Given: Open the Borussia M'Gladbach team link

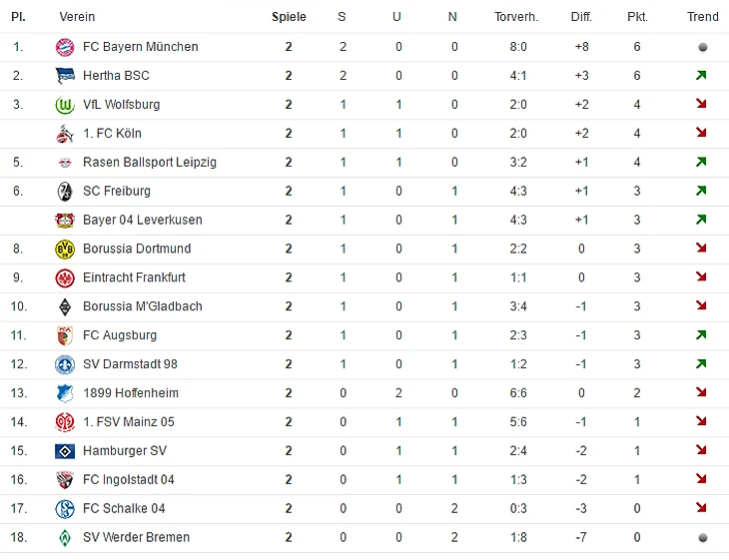Looking at the screenshot, I should click(x=142, y=306).
